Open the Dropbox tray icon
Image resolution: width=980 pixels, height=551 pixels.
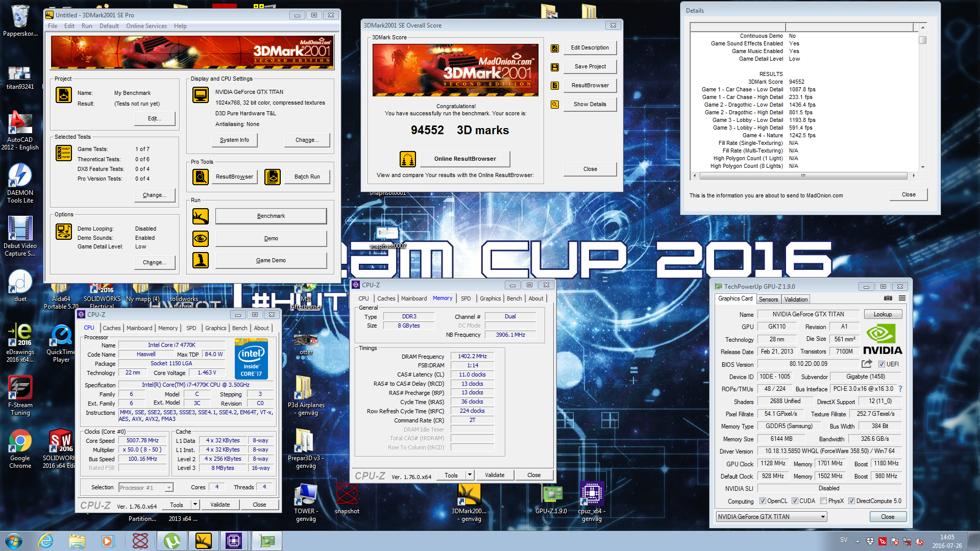pos(870,541)
